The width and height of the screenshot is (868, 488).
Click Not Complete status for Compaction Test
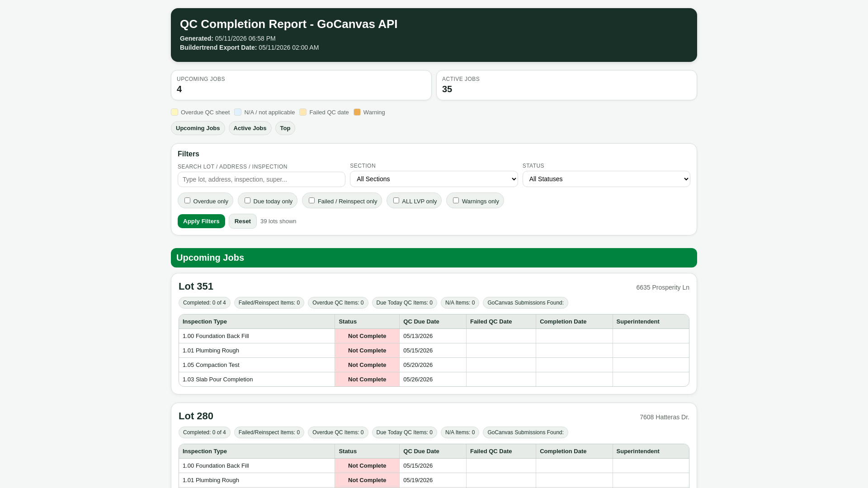click(x=367, y=365)
